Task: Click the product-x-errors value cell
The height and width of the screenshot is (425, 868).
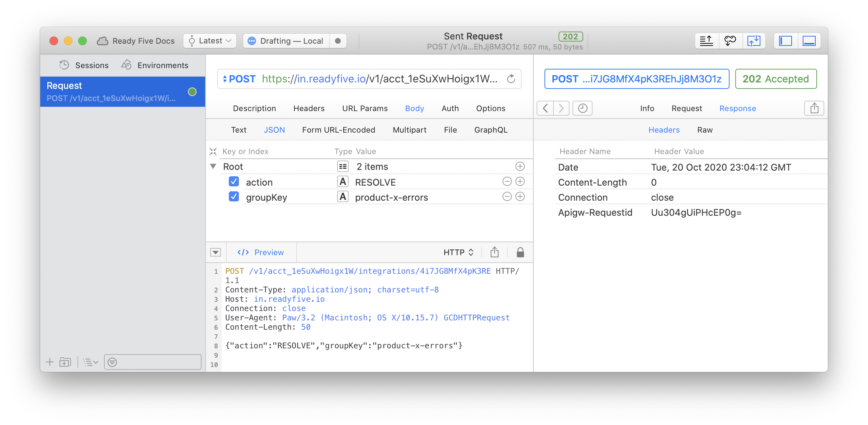Action: point(391,197)
